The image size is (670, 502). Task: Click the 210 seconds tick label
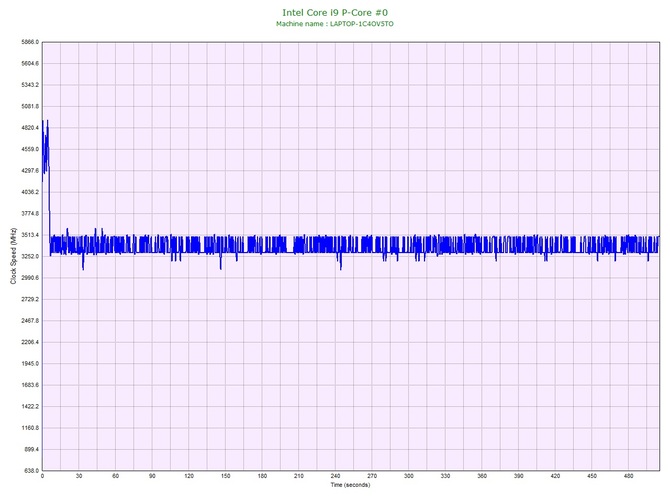tap(299, 476)
